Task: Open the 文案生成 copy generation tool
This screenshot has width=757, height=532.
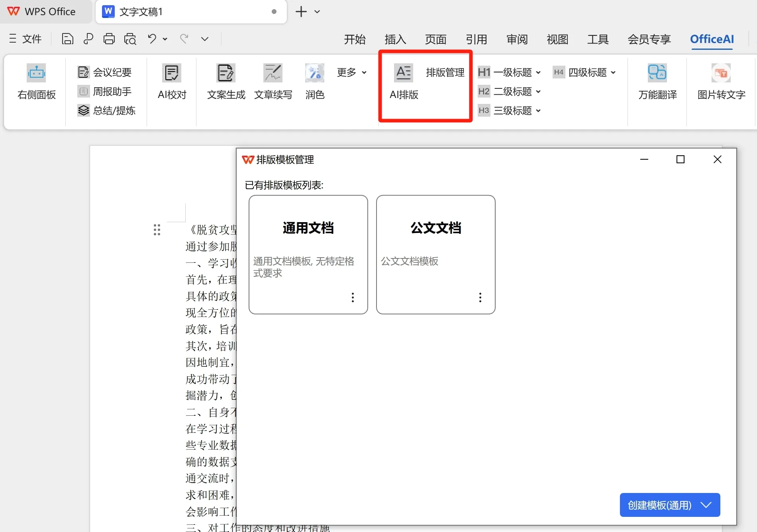Action: click(226, 82)
